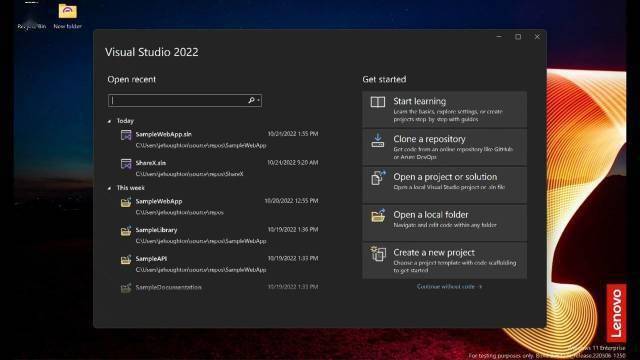Click the Open a project or solution icon

tap(378, 178)
